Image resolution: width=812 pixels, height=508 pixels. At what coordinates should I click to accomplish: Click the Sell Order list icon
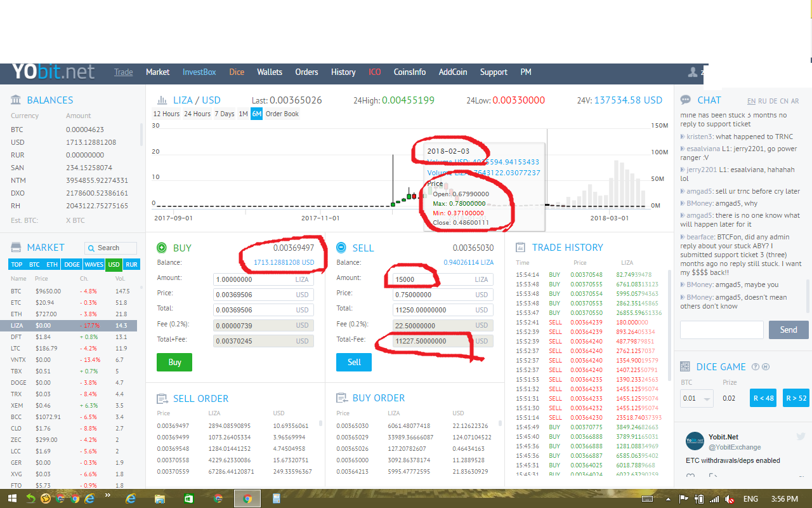click(162, 399)
